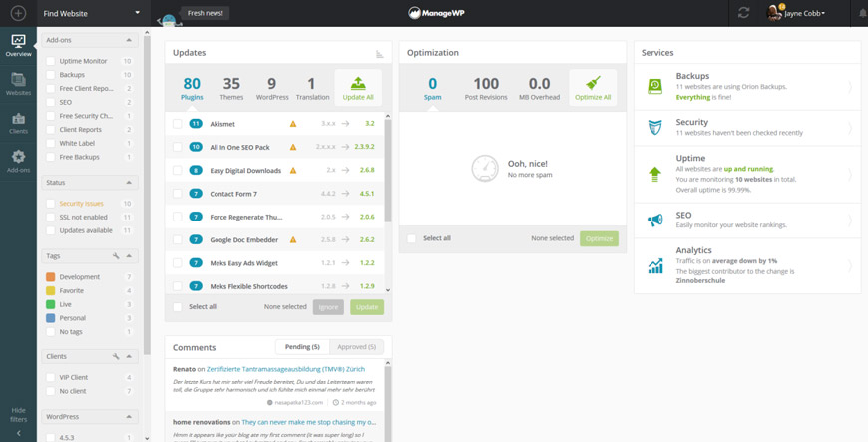This screenshot has height=442, width=868.
Task: Open the Jayne Cobb user menu
Action: click(796, 13)
